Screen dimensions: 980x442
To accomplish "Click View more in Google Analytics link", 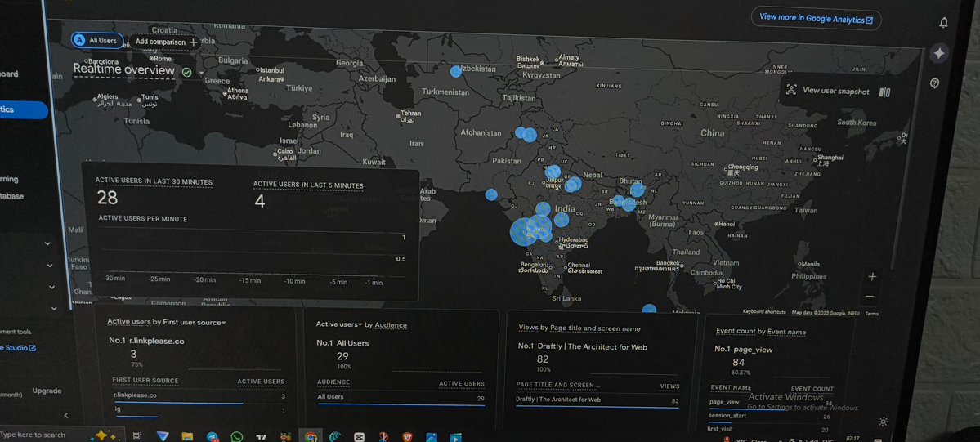I will click(817, 19).
